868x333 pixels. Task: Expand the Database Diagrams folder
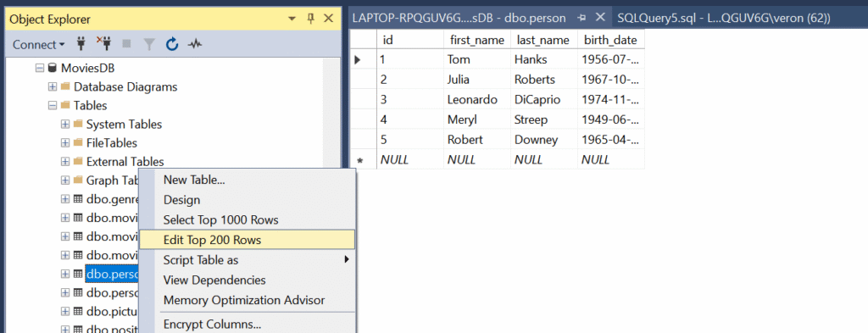pyautogui.click(x=52, y=86)
